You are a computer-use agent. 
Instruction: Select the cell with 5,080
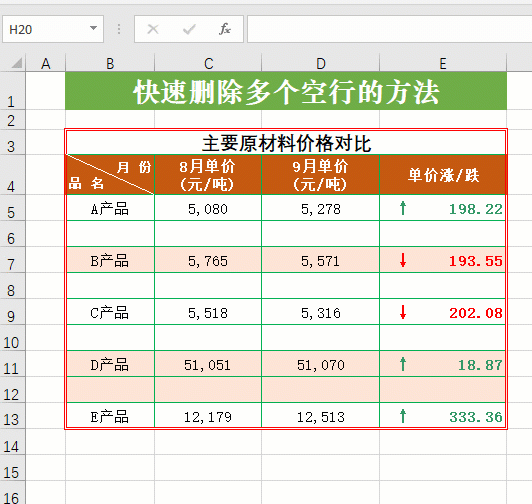[x=208, y=208]
